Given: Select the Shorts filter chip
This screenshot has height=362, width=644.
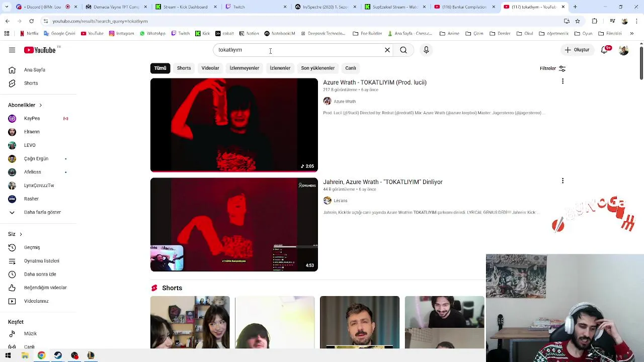Looking at the screenshot, I should click(184, 68).
